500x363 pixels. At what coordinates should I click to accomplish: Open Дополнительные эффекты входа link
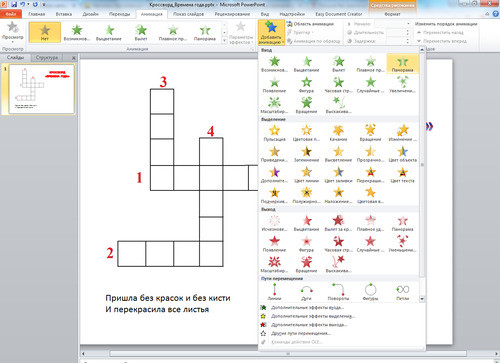click(x=307, y=307)
